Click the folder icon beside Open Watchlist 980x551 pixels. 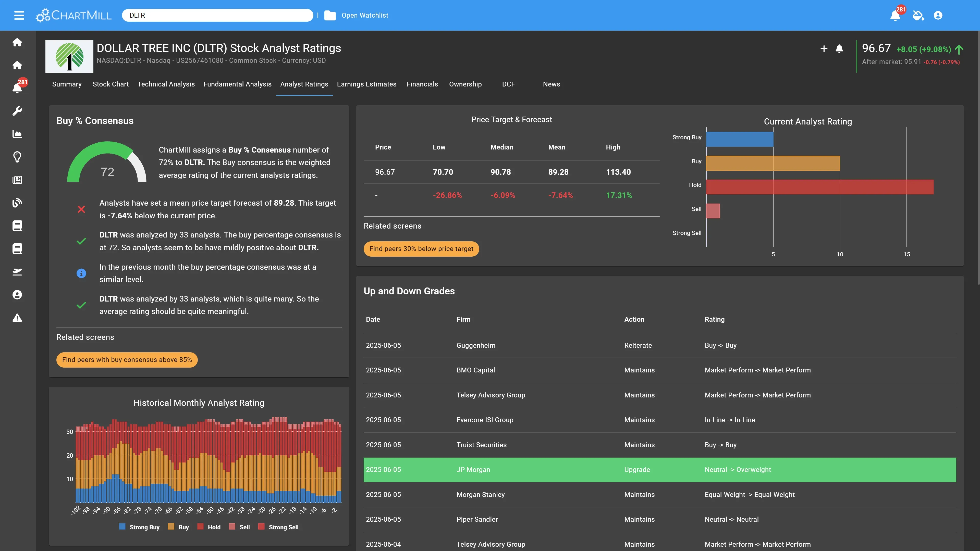pos(330,15)
